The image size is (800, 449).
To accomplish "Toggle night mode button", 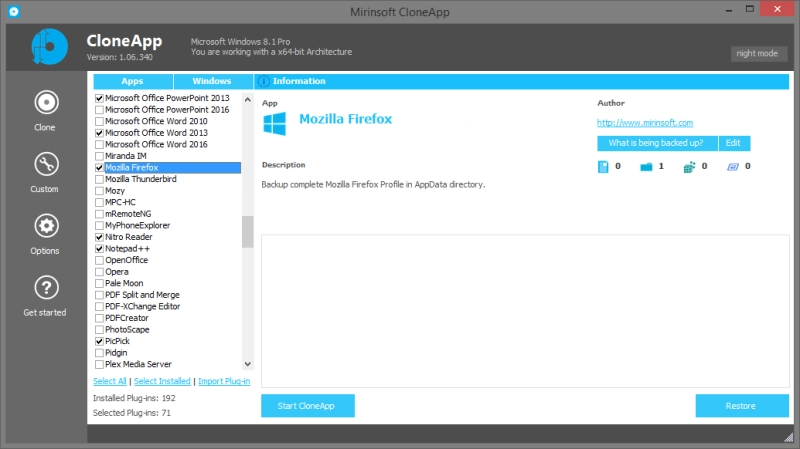I will [x=758, y=54].
